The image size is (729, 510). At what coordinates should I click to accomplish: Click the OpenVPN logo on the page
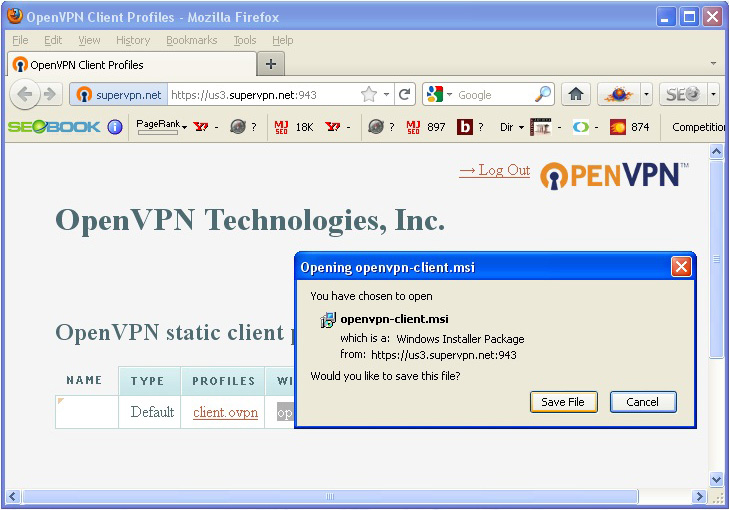click(614, 175)
